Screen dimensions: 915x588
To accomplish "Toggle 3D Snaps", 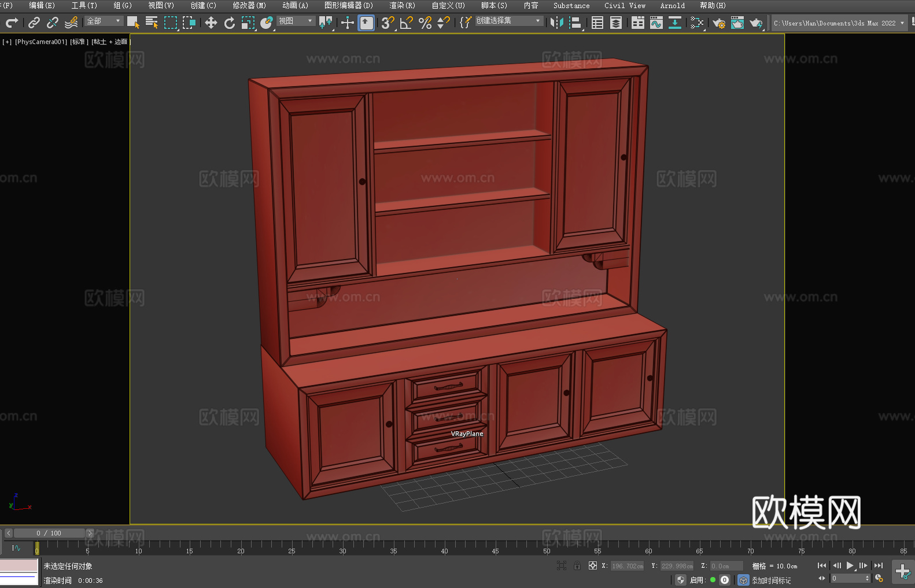I will (x=388, y=23).
